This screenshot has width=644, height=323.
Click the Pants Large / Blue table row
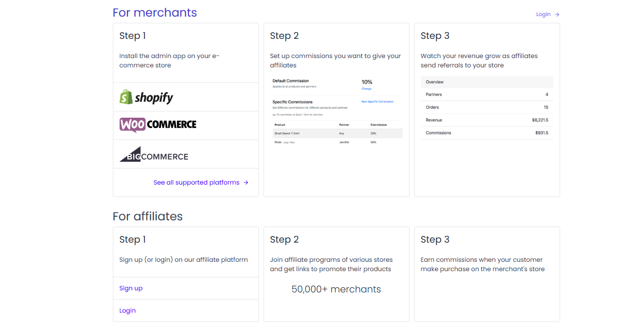point(336,142)
